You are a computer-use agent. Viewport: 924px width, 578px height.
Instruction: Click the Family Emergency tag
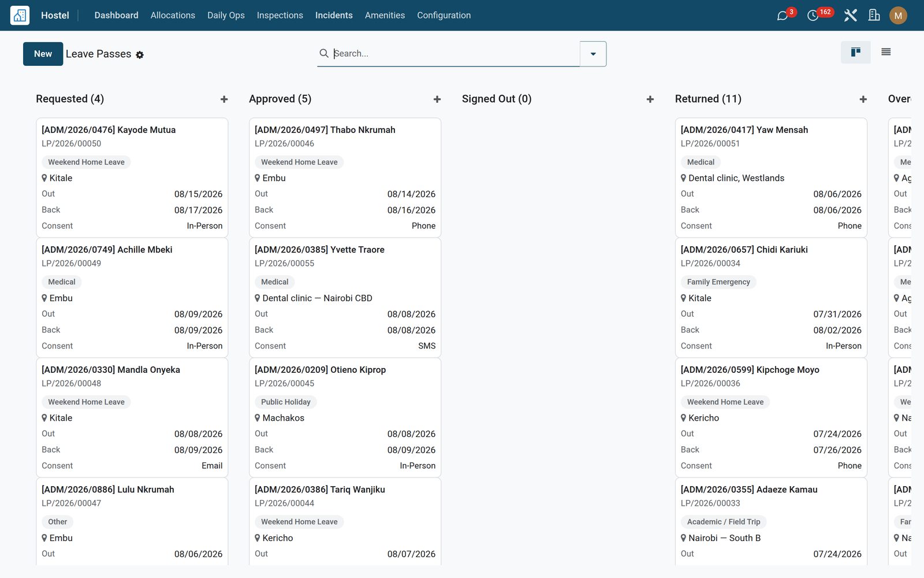click(718, 282)
